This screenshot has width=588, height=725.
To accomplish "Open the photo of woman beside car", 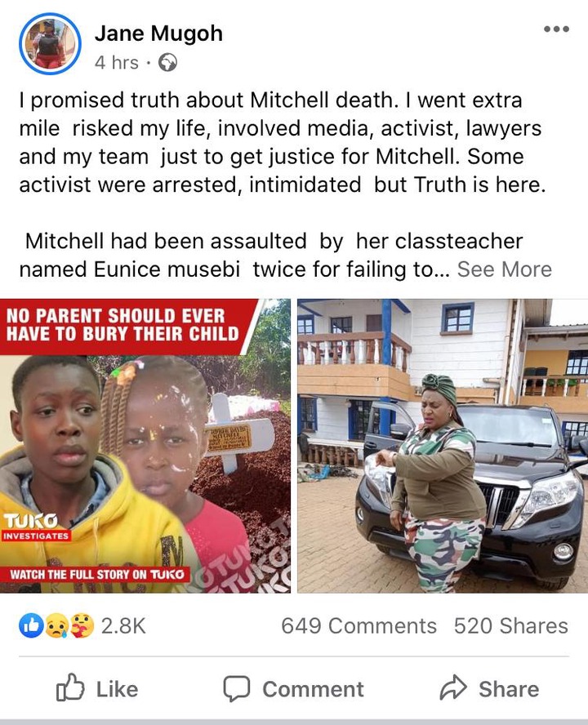I will [443, 446].
